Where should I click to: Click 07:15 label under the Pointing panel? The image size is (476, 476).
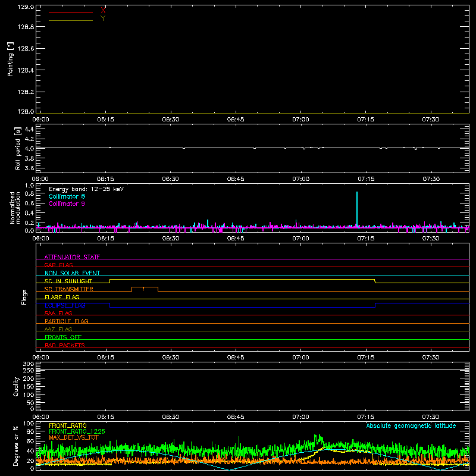pyautogui.click(x=365, y=120)
